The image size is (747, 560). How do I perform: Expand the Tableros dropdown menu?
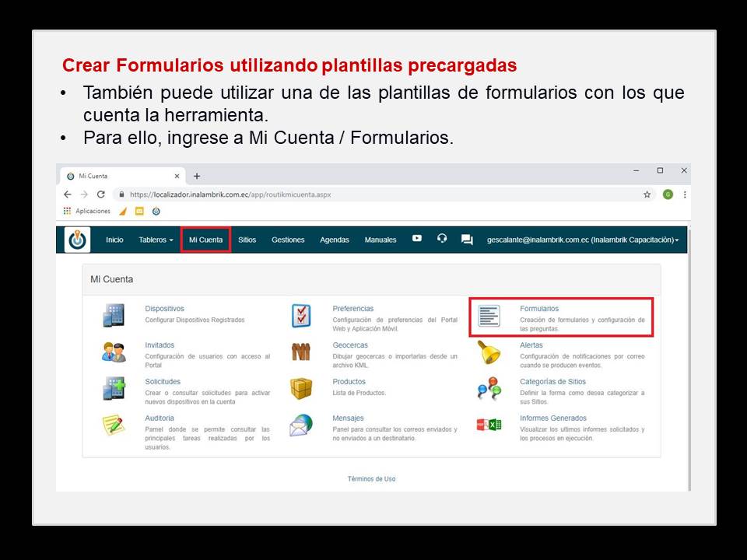tap(156, 240)
